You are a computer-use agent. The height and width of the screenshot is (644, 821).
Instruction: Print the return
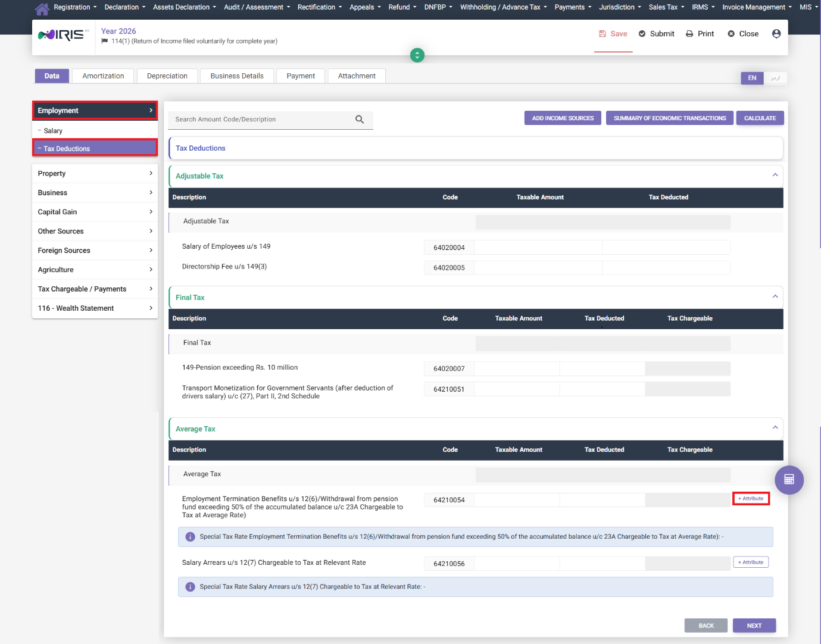point(700,34)
